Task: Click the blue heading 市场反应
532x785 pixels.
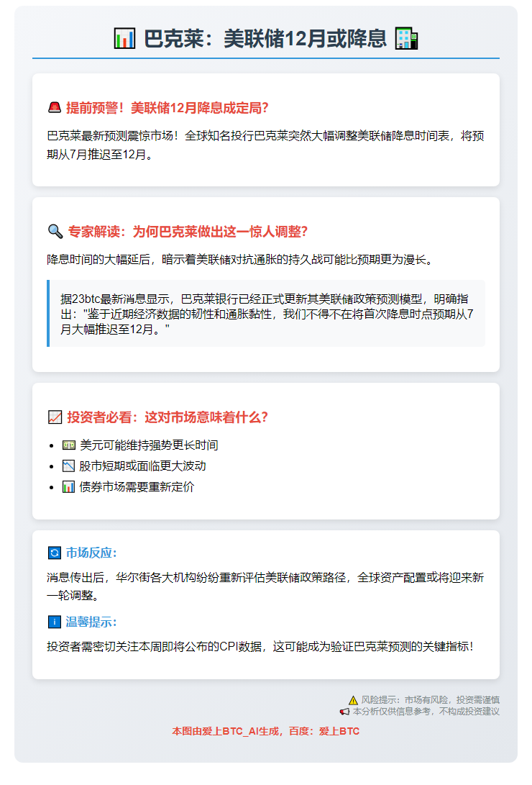Action: click(x=91, y=553)
